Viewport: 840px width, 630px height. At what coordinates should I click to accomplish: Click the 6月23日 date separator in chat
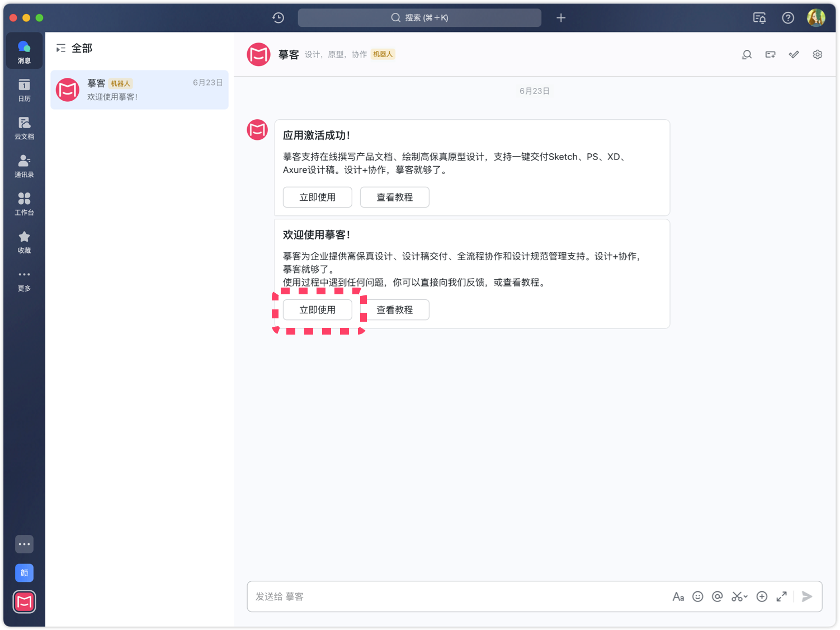pos(535,91)
